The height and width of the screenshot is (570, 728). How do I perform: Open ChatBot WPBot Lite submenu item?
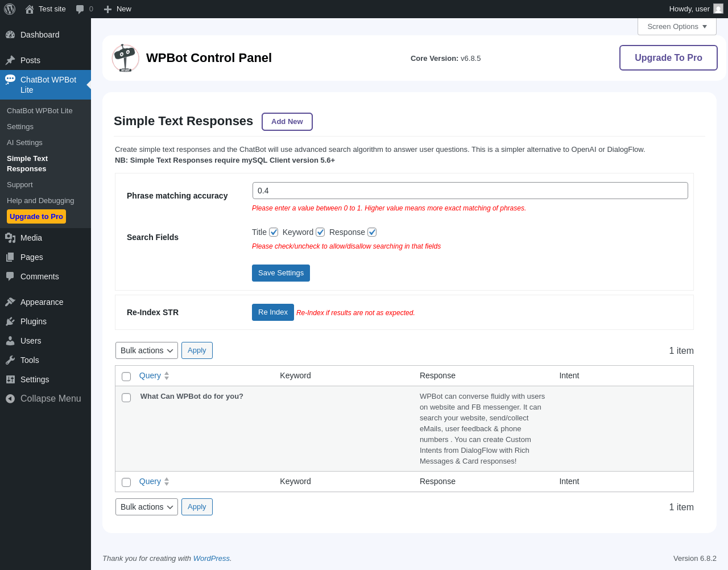click(40, 111)
